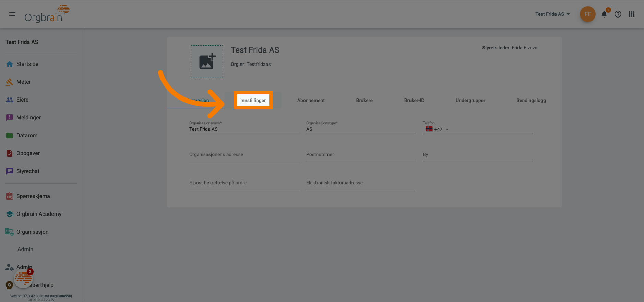This screenshot has width=644, height=302.
Task: Click the E-post bekreftelse på ordre field
Action: [x=244, y=183]
